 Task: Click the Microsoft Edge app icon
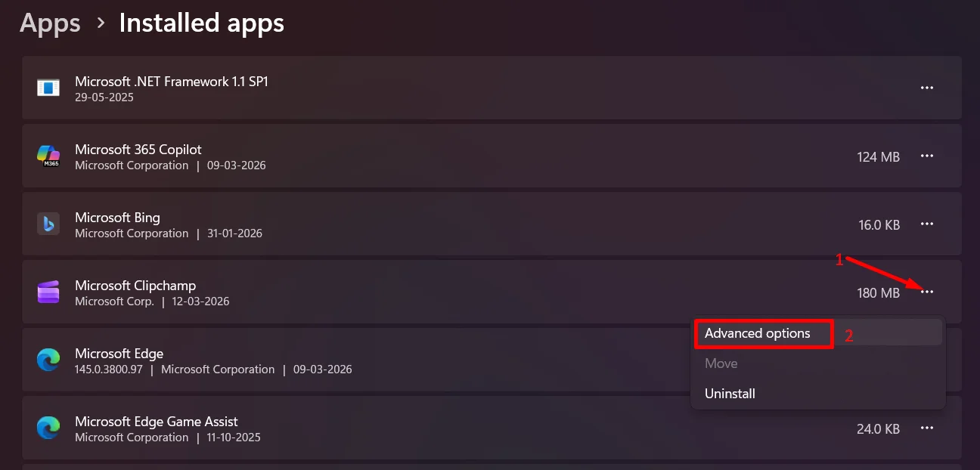[x=48, y=360]
